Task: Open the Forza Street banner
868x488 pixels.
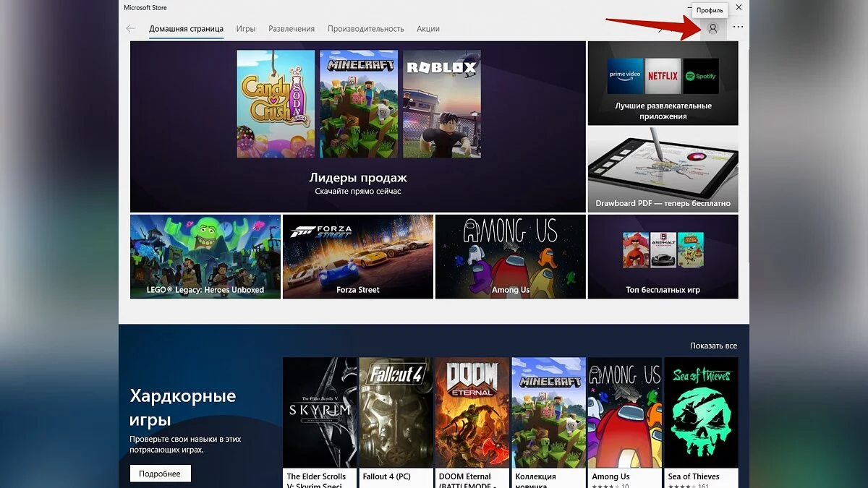Action: [358, 257]
